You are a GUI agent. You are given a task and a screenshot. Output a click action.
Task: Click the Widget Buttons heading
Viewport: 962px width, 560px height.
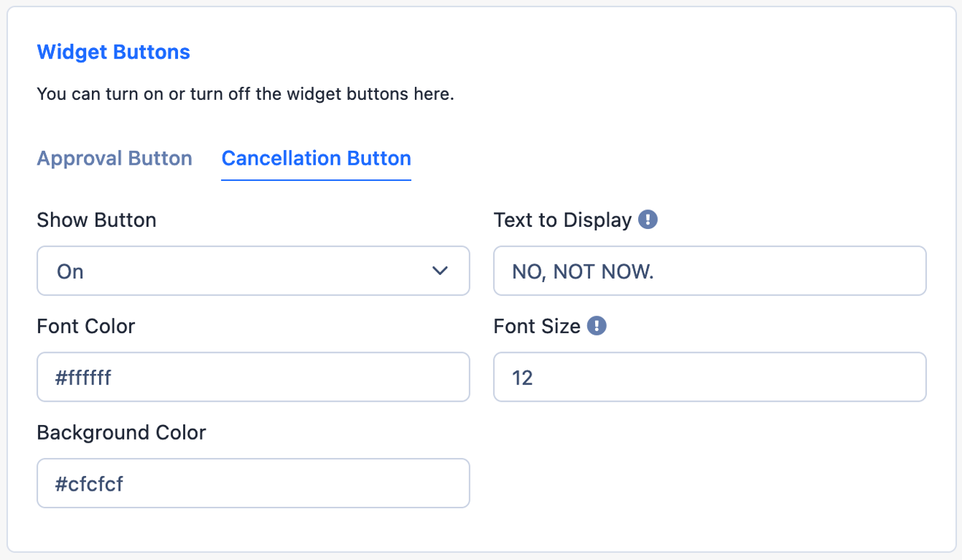[x=113, y=52]
